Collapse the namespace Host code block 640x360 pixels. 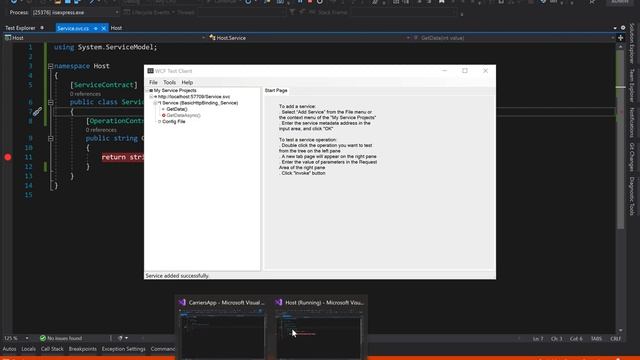pyautogui.click(x=51, y=66)
